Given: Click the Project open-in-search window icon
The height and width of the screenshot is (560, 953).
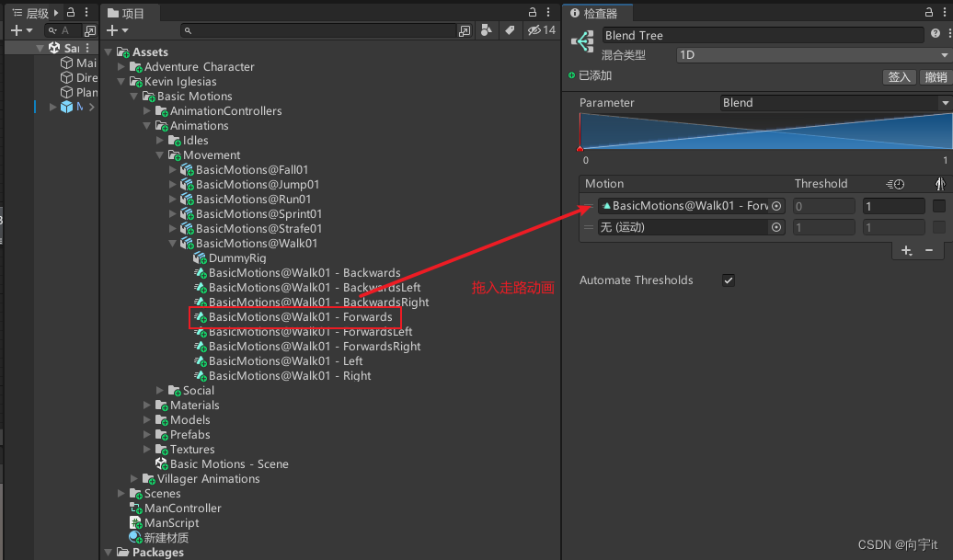Looking at the screenshot, I should point(465,30).
